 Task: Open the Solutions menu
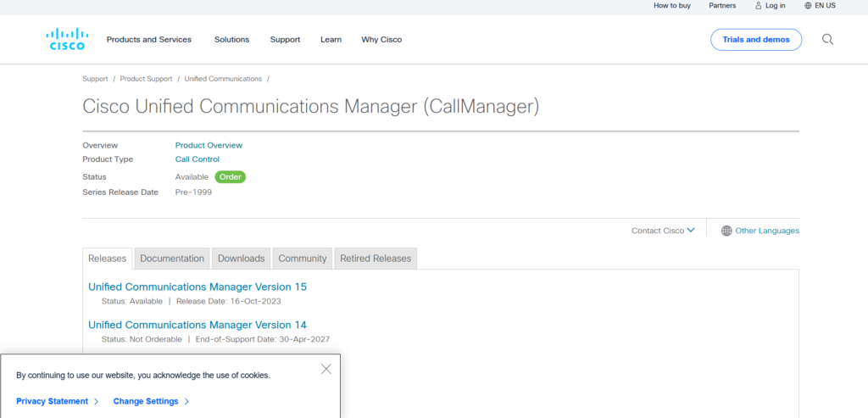click(232, 40)
